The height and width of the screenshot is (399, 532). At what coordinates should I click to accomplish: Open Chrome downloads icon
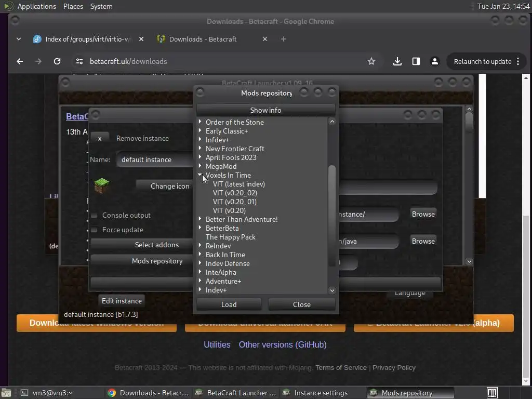tap(397, 61)
